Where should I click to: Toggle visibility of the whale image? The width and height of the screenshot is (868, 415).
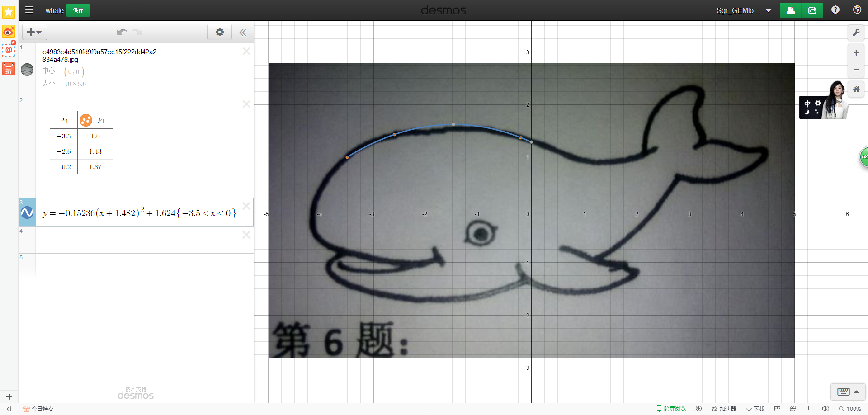point(27,70)
